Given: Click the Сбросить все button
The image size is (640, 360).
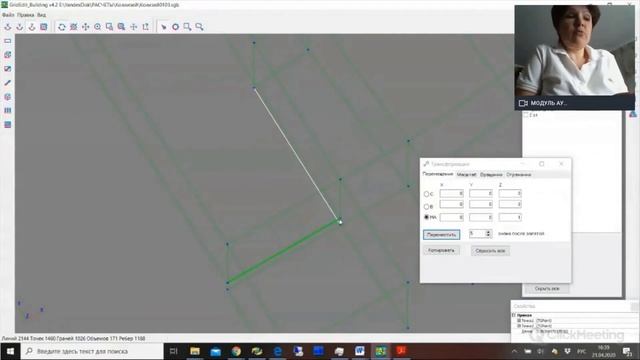Looking at the screenshot, I should [x=490, y=251].
